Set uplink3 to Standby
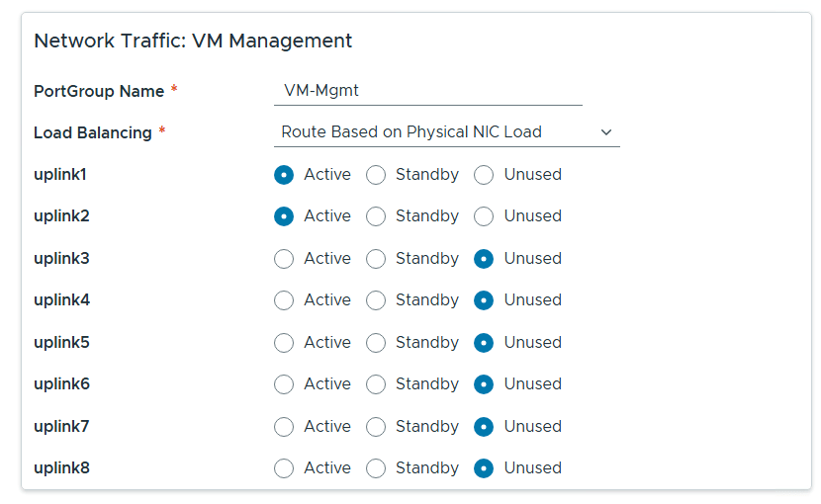 [x=376, y=259]
